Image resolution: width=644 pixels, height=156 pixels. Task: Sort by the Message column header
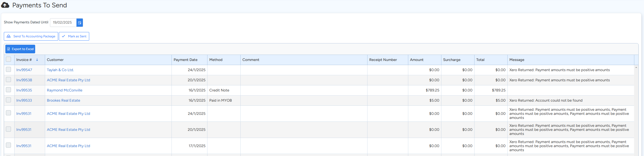pos(517,60)
